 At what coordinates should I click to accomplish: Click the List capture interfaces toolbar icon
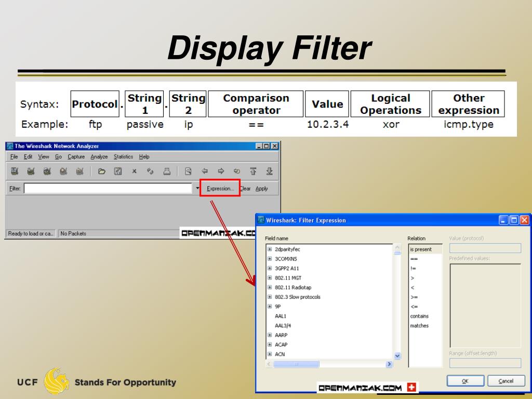point(15,171)
